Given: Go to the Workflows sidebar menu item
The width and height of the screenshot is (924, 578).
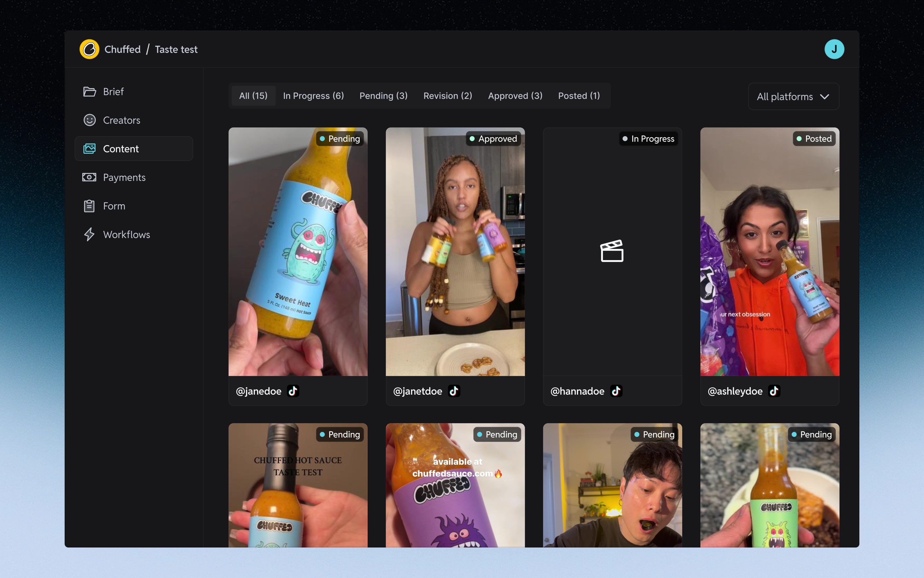Looking at the screenshot, I should [134, 234].
